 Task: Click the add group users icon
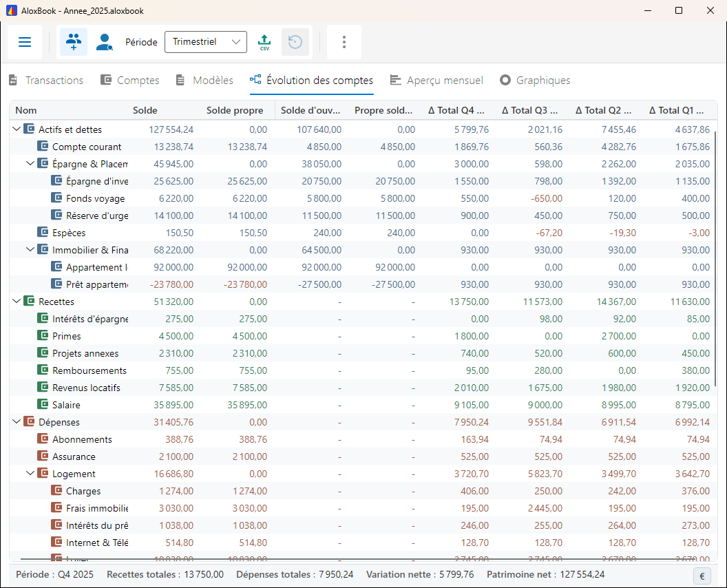(x=74, y=42)
